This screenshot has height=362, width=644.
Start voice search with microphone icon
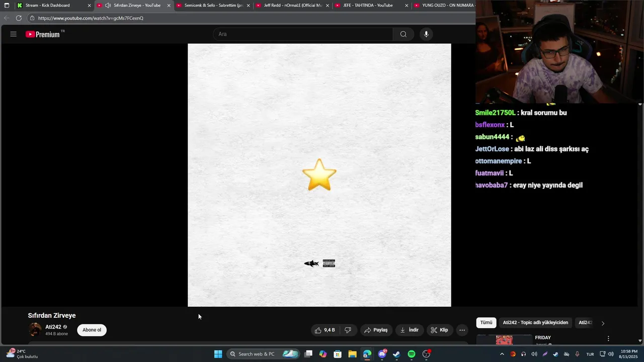coord(426,34)
